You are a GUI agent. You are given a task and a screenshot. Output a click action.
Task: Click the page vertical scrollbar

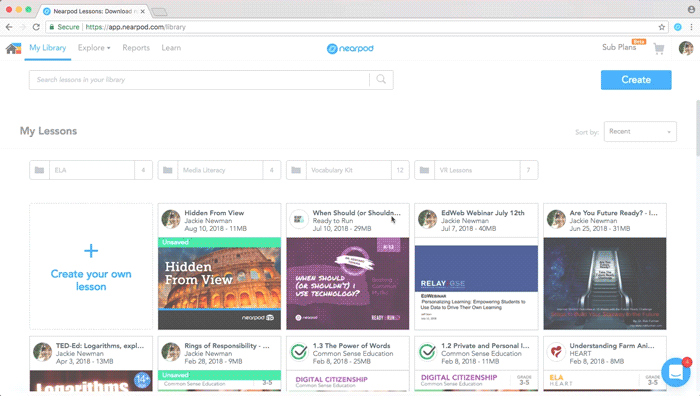click(x=697, y=129)
